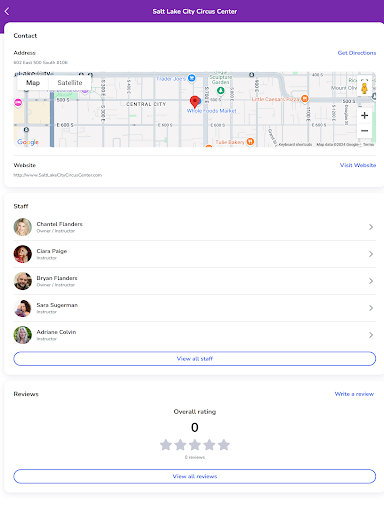Viewport: 384px width, 512px height.
Task: Expand Adriane Colvin staff chevron
Action: tap(371, 335)
